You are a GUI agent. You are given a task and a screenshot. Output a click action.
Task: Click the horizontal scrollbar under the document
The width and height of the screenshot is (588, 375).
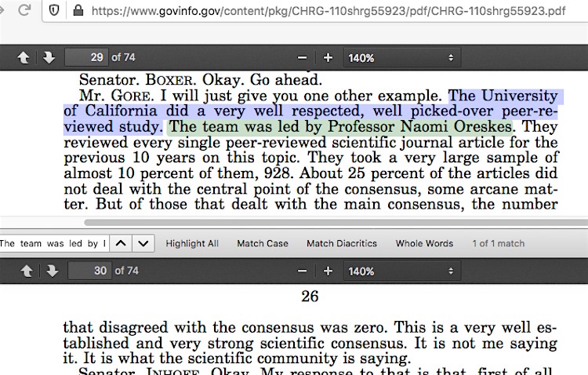pos(314,223)
